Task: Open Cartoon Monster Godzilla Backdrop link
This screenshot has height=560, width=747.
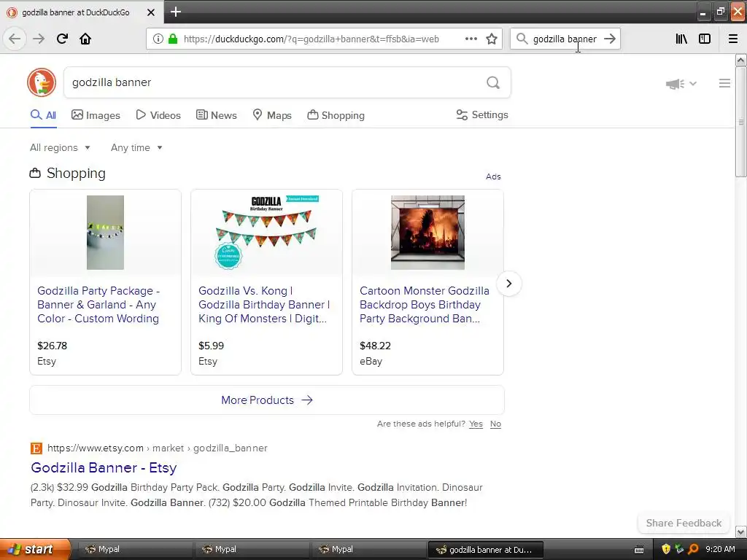Action: [425, 304]
